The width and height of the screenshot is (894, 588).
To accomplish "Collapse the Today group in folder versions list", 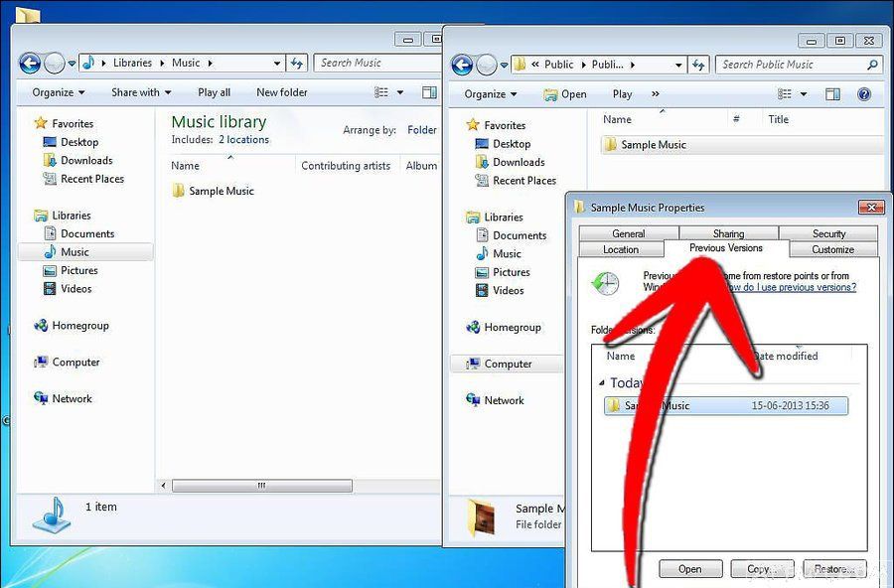I will tap(601, 383).
